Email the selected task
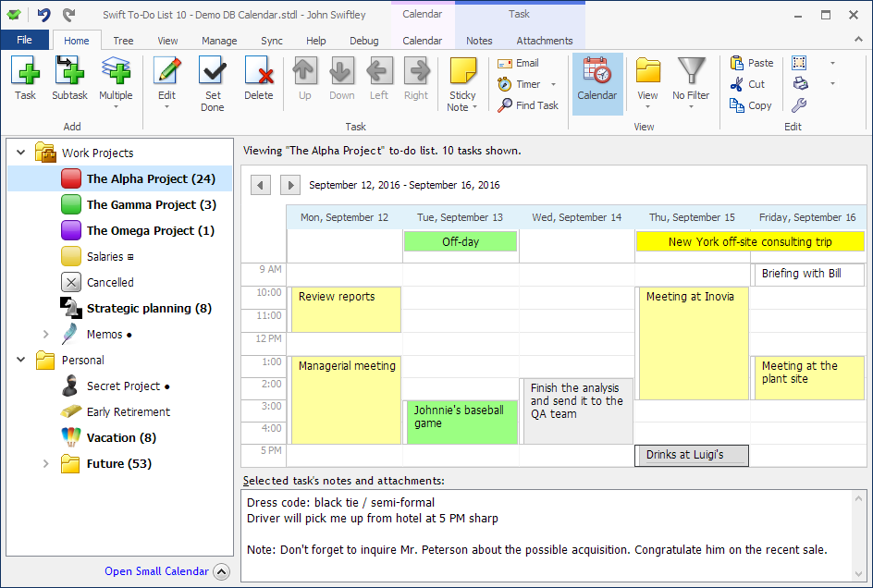Image resolution: width=873 pixels, height=588 pixels. (518, 63)
